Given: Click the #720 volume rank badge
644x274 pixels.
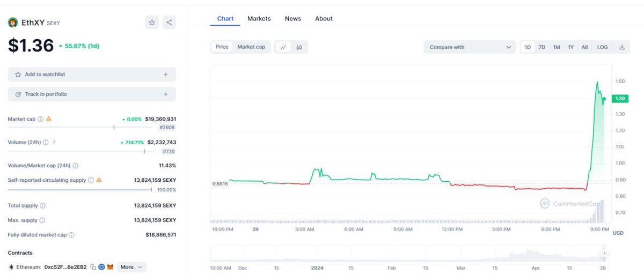Looking at the screenshot, I should pos(169,152).
